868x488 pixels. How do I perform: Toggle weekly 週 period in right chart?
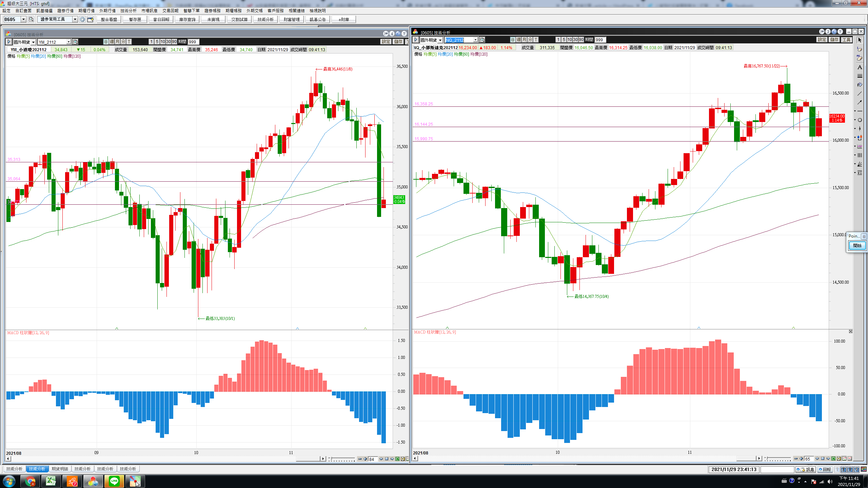coord(518,40)
